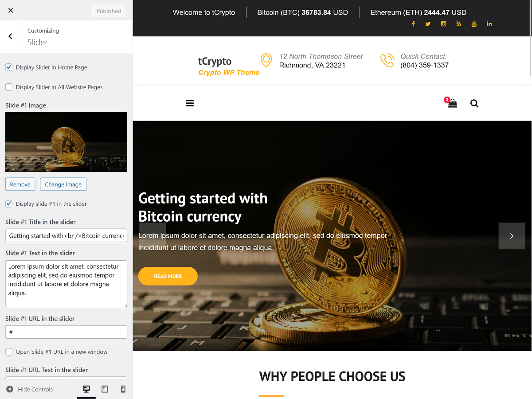Go back from Slider customizing section
The image size is (532, 399).
(10, 36)
